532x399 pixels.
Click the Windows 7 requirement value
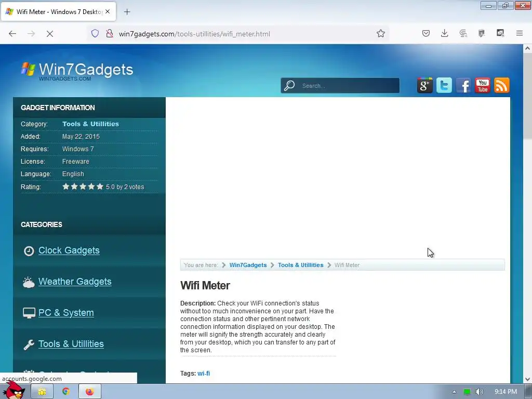click(x=78, y=149)
